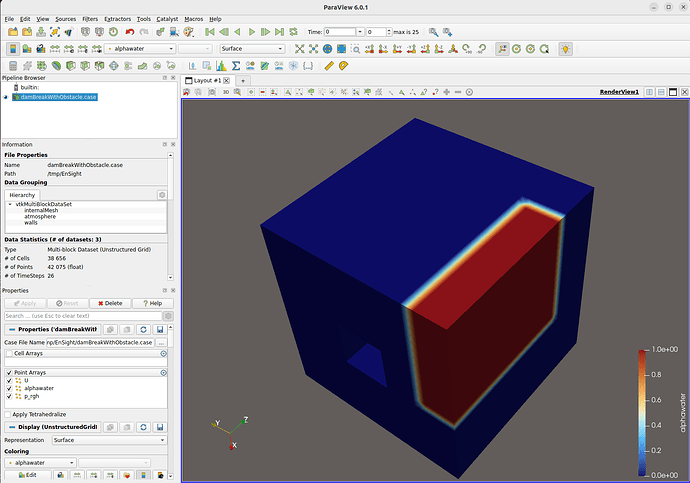The image size is (690, 483).
Task: Click the Undo red arrow icon
Action: pyautogui.click(x=129, y=32)
